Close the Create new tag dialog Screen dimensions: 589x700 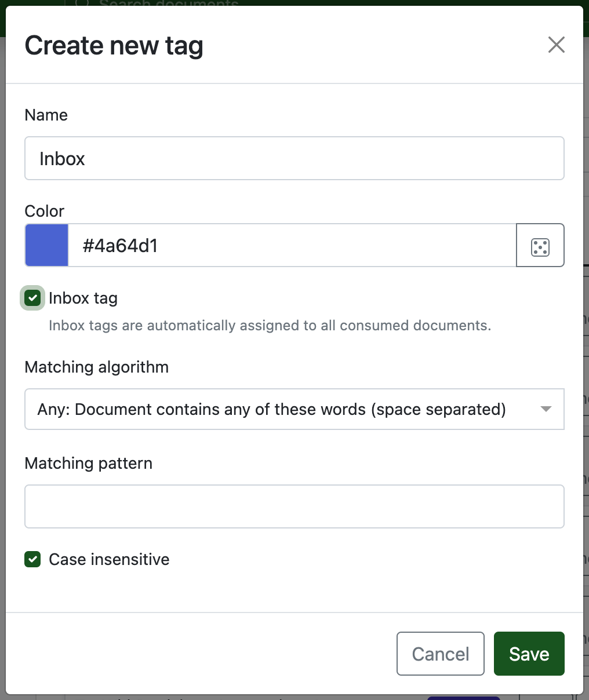(556, 45)
